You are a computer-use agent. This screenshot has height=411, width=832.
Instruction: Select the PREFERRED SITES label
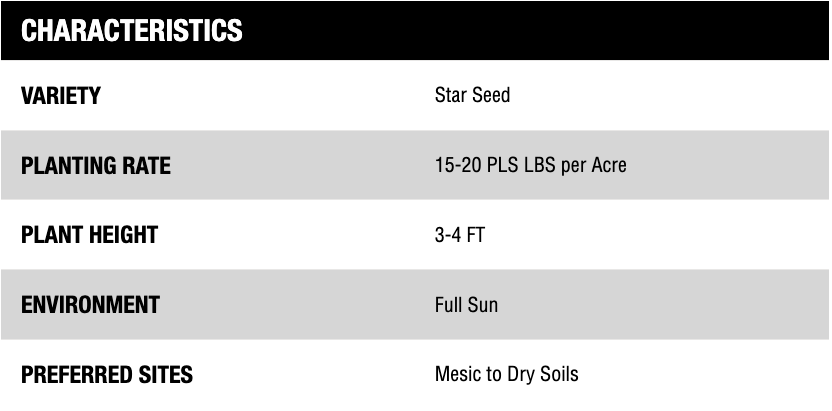[x=107, y=375]
